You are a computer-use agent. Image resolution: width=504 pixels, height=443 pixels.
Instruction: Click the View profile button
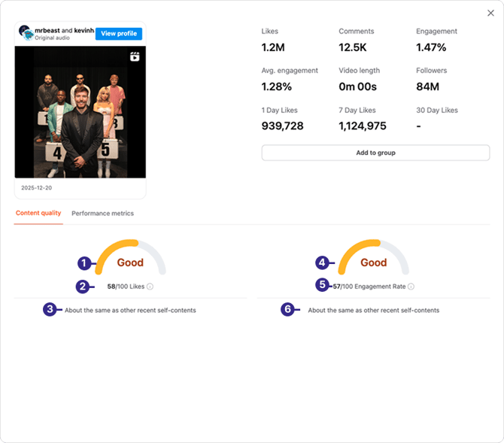point(119,34)
